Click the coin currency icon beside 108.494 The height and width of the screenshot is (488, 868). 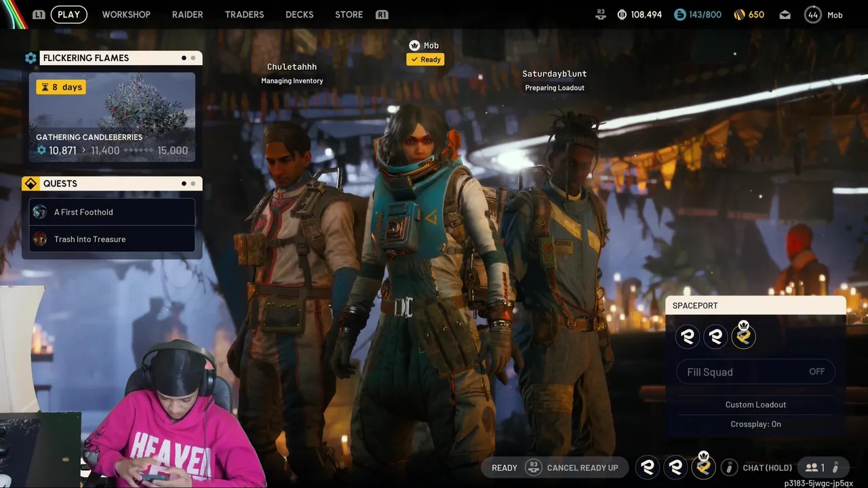pyautogui.click(x=622, y=14)
